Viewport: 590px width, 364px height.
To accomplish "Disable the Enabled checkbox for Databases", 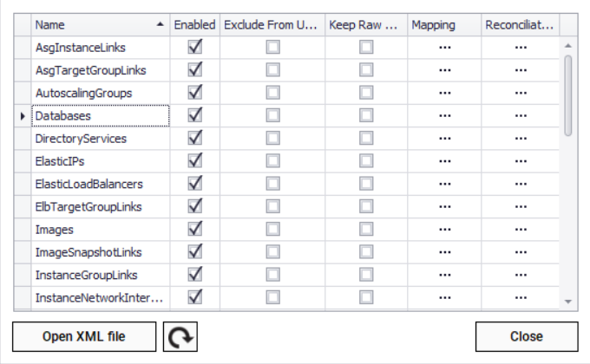I will pos(195,115).
